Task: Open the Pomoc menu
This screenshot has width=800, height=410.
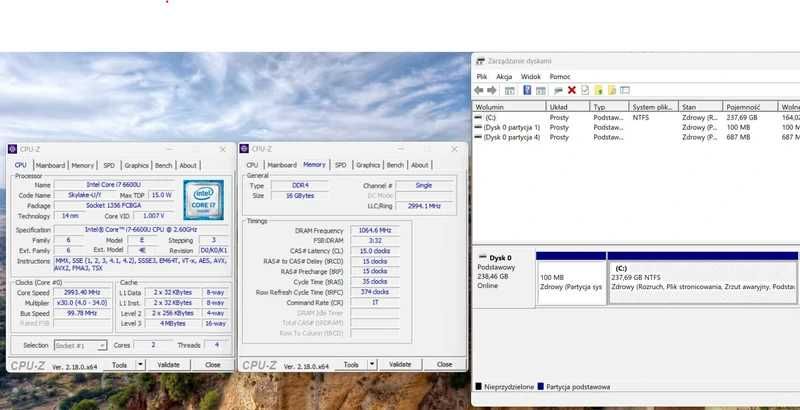Action: [560, 76]
